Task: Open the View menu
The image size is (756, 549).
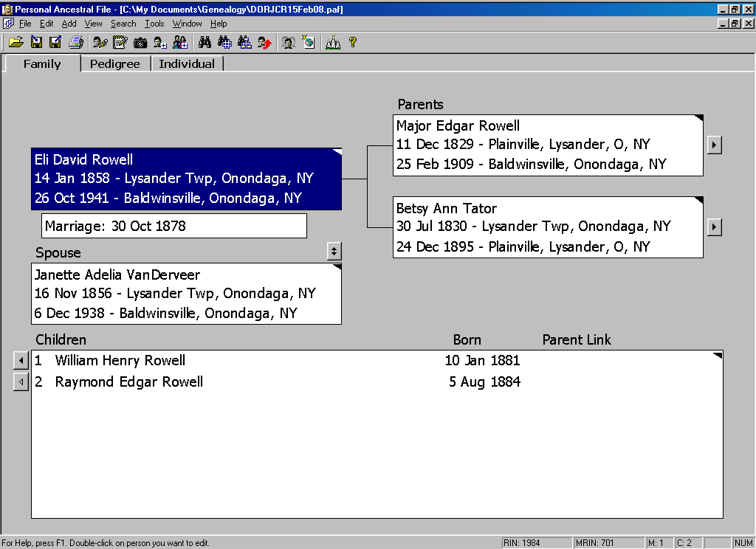Action: [x=93, y=24]
